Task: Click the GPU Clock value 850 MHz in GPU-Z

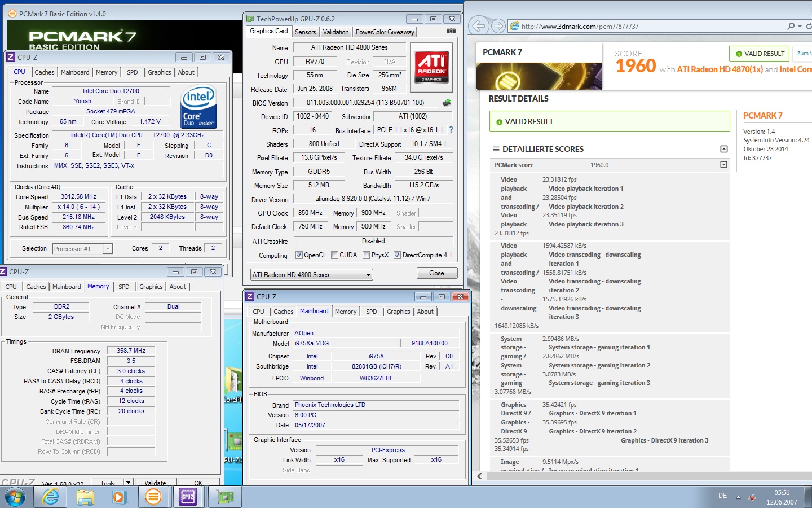Action: point(311,213)
